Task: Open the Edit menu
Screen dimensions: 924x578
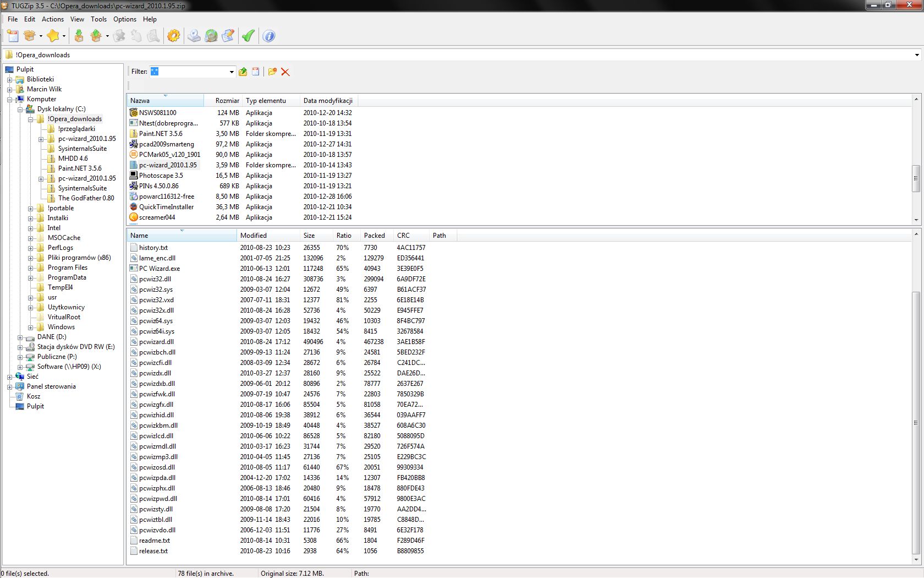Action: pos(30,19)
